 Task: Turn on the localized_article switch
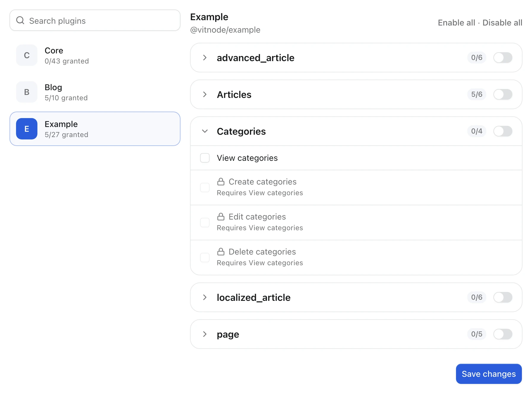point(503,297)
